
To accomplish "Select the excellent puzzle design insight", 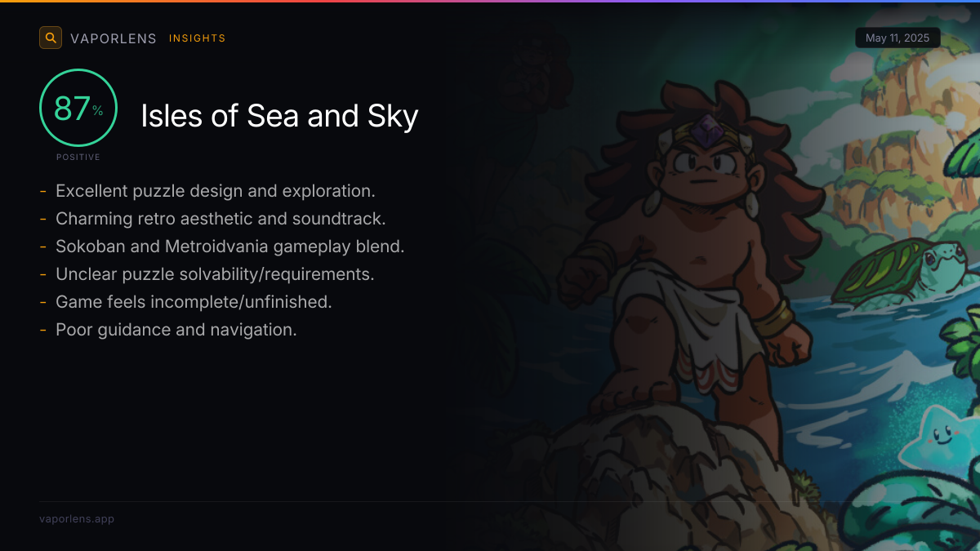I will [x=216, y=191].
